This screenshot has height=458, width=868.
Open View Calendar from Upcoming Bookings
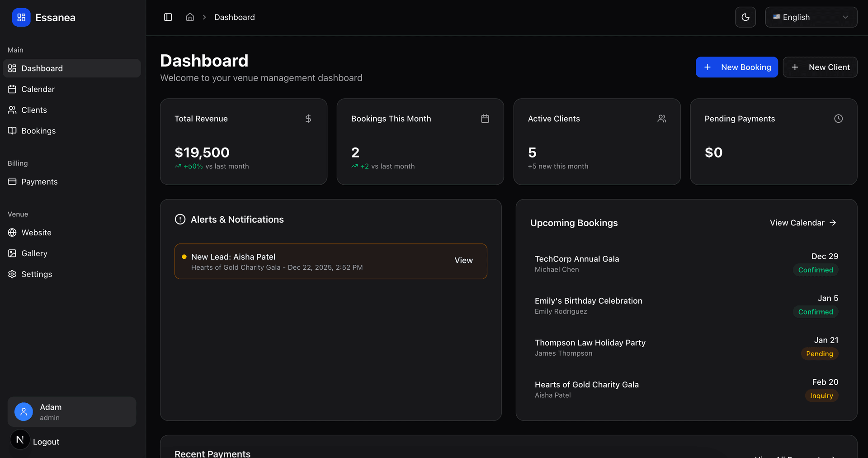pyautogui.click(x=802, y=223)
